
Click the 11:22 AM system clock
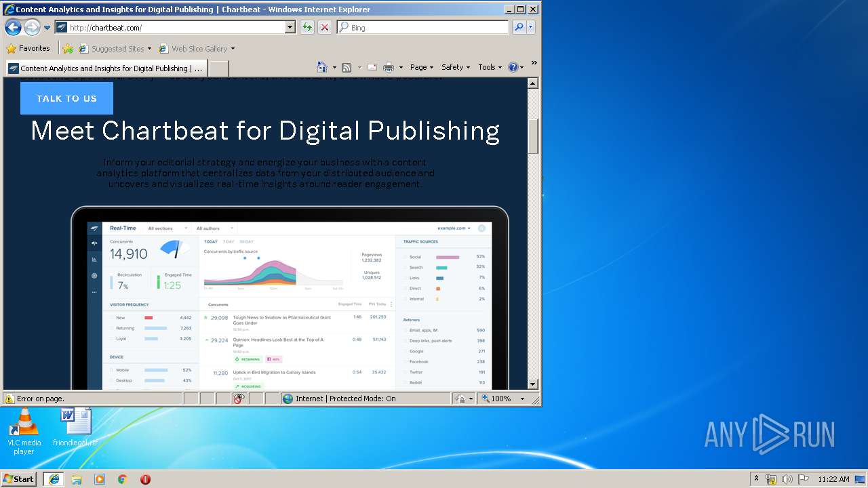[x=833, y=479]
